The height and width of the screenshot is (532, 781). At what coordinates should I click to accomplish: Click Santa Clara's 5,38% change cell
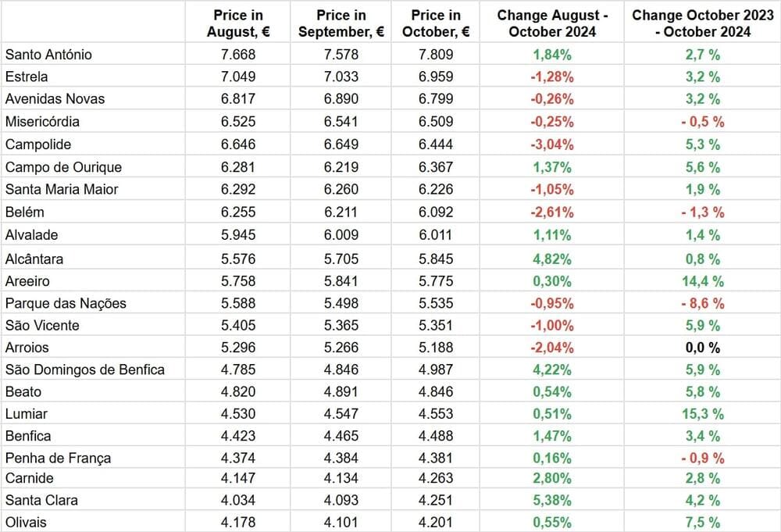click(x=552, y=500)
